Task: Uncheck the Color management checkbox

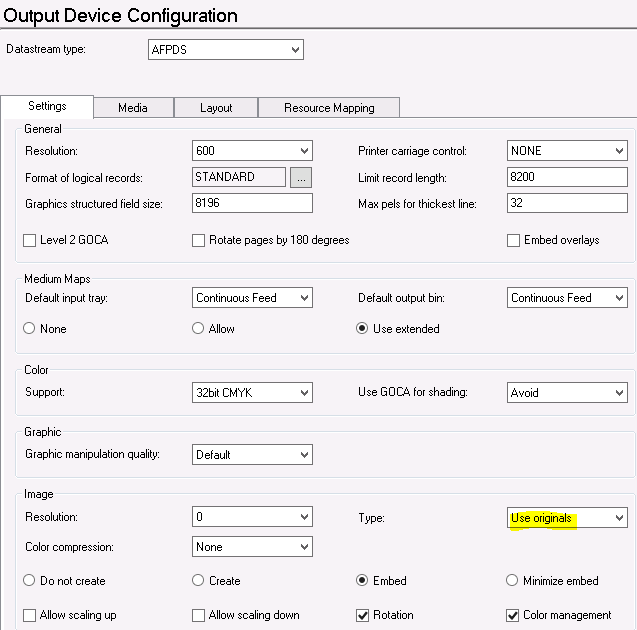Action: coord(513,615)
